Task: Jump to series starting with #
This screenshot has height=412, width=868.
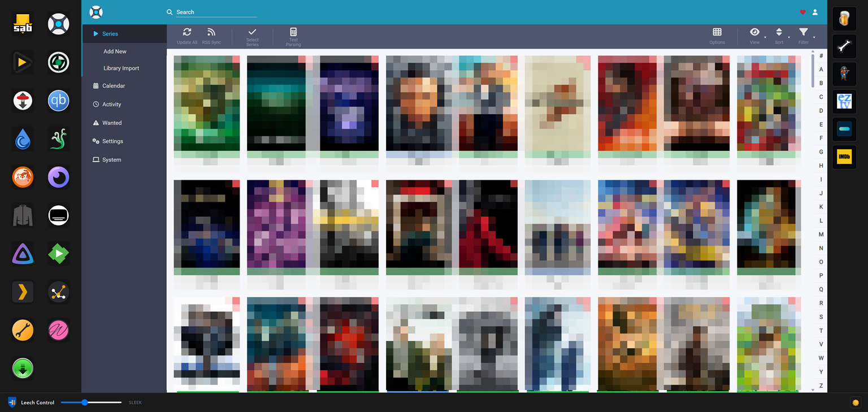Action: tap(821, 55)
